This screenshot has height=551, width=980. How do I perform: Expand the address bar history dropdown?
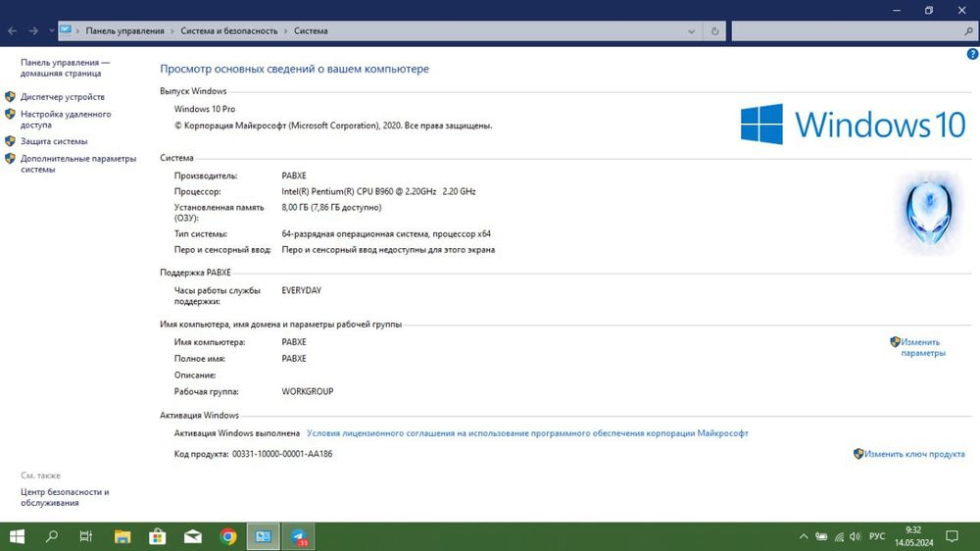coord(691,31)
